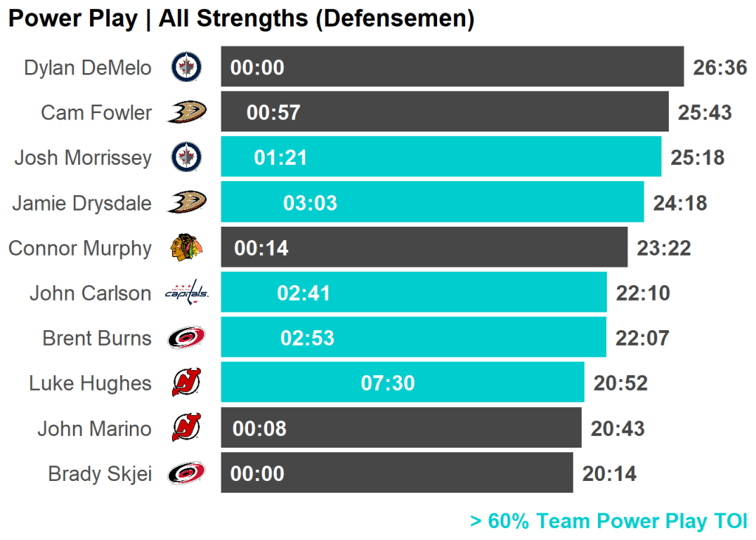Image resolution: width=756 pixels, height=540 pixels.
Task: Select the Jets logo beside Josh Morrissey
Action: tap(186, 157)
